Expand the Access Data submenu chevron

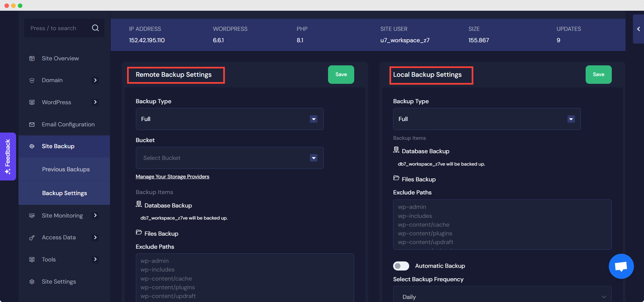[95, 237]
